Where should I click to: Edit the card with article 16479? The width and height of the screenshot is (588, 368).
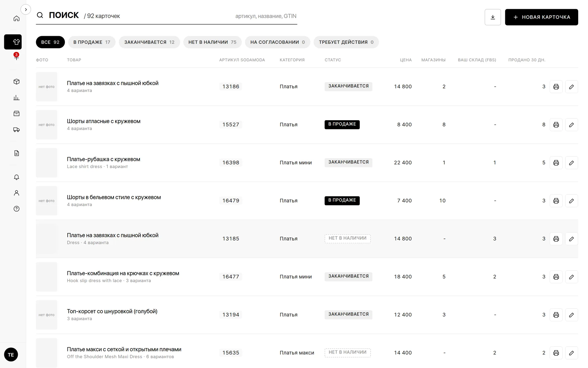(571, 201)
